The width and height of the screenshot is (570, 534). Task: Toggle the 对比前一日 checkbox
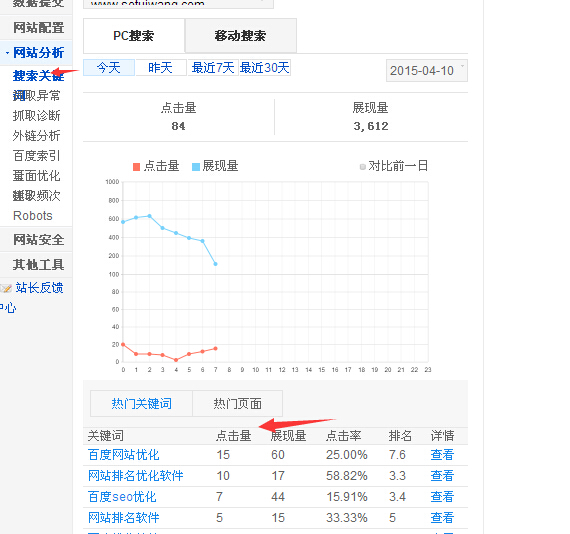(x=362, y=167)
